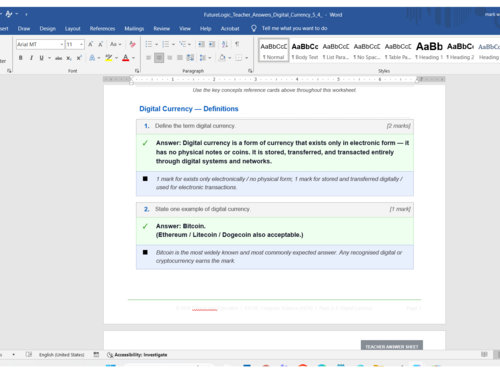Image resolution: width=500 pixels, height=375 pixels.
Task: Expand font size dropdown
Action: pos(81,44)
